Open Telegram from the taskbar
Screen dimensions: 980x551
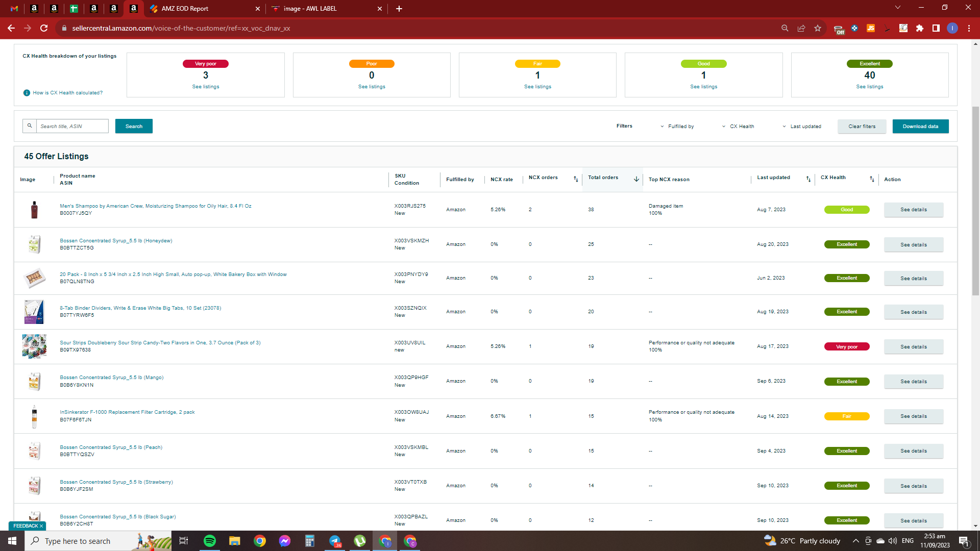pyautogui.click(x=334, y=541)
